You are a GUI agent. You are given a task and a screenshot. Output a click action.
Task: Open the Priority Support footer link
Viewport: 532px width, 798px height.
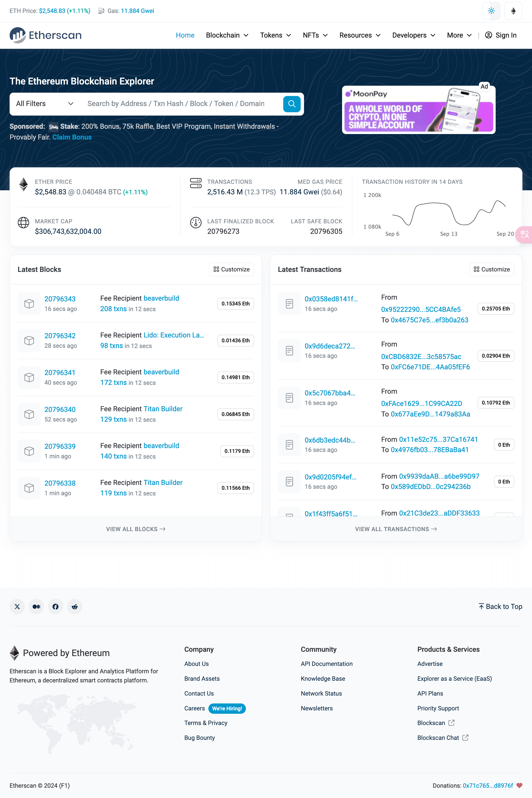pos(438,708)
